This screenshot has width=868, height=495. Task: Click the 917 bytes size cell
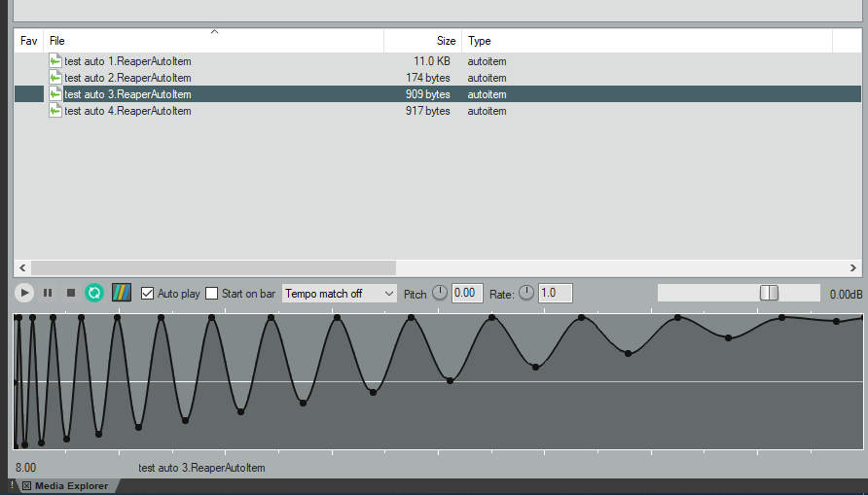428,111
